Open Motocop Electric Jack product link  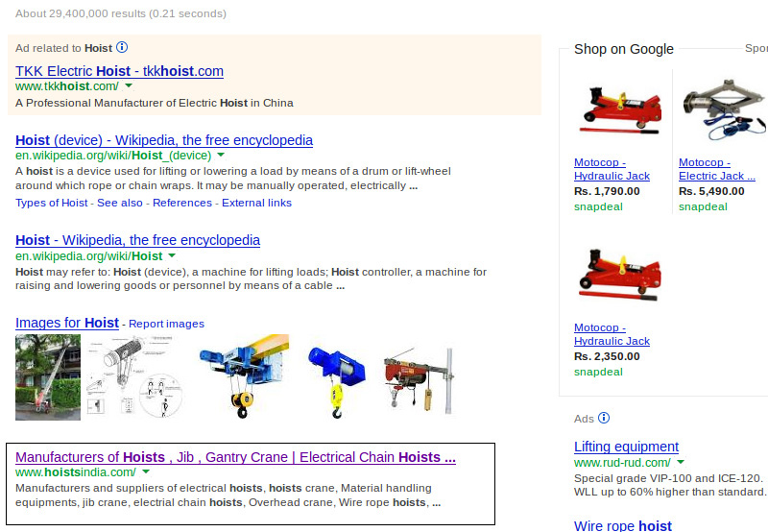pos(716,169)
